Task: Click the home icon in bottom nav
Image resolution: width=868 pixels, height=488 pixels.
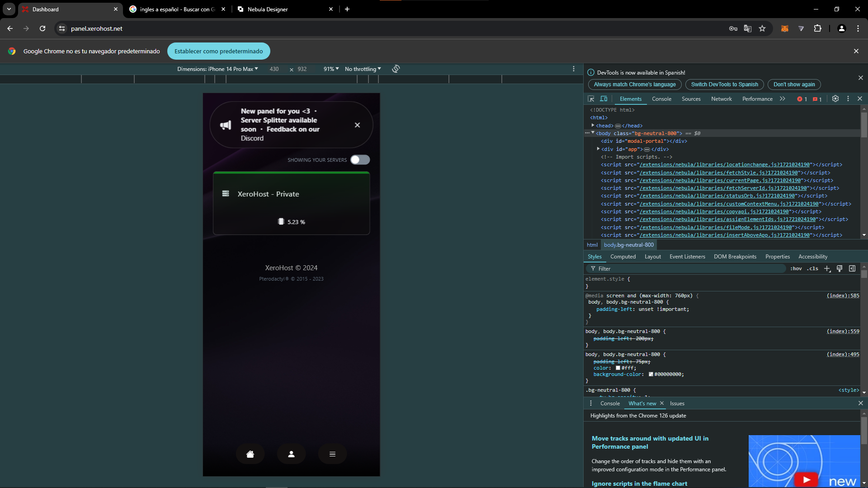Action: [x=250, y=454]
